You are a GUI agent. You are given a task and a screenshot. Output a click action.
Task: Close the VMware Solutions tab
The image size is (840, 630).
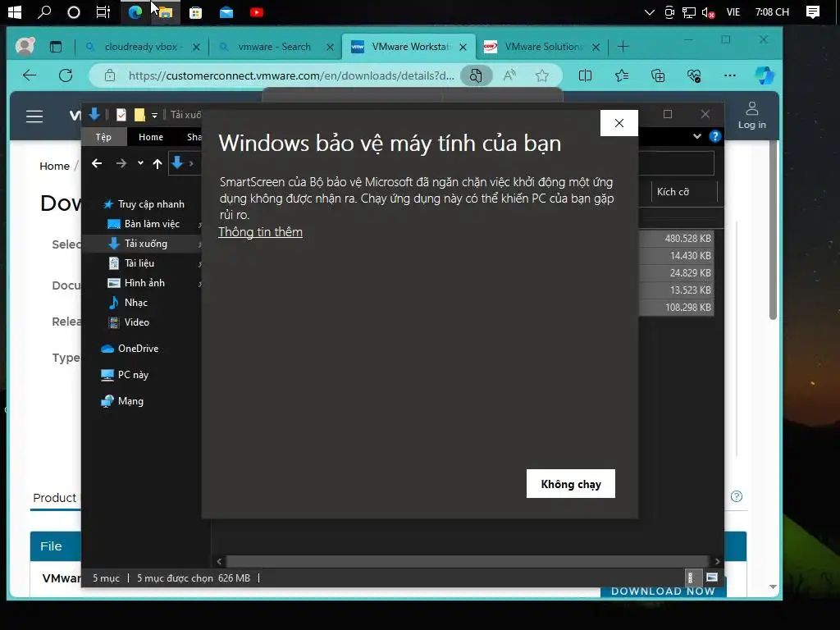(x=596, y=47)
